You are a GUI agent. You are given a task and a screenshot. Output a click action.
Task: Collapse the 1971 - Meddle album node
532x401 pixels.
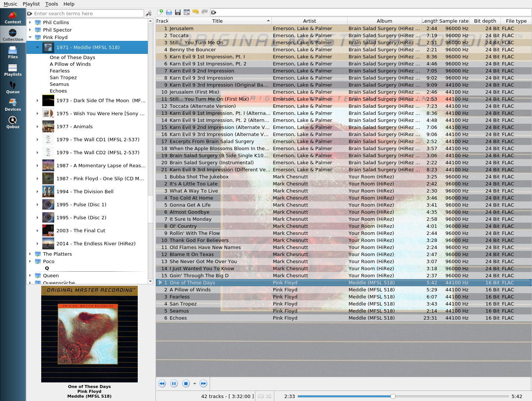click(x=37, y=47)
